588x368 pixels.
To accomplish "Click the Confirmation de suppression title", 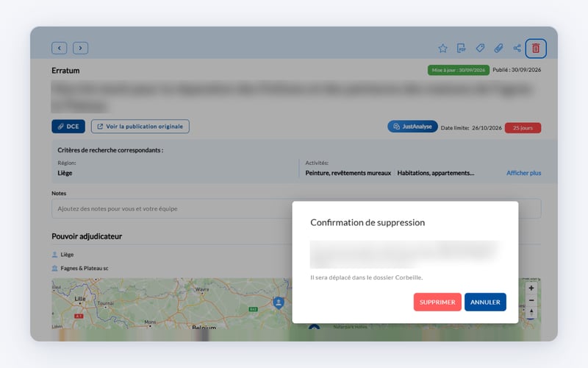I will pyautogui.click(x=367, y=222).
